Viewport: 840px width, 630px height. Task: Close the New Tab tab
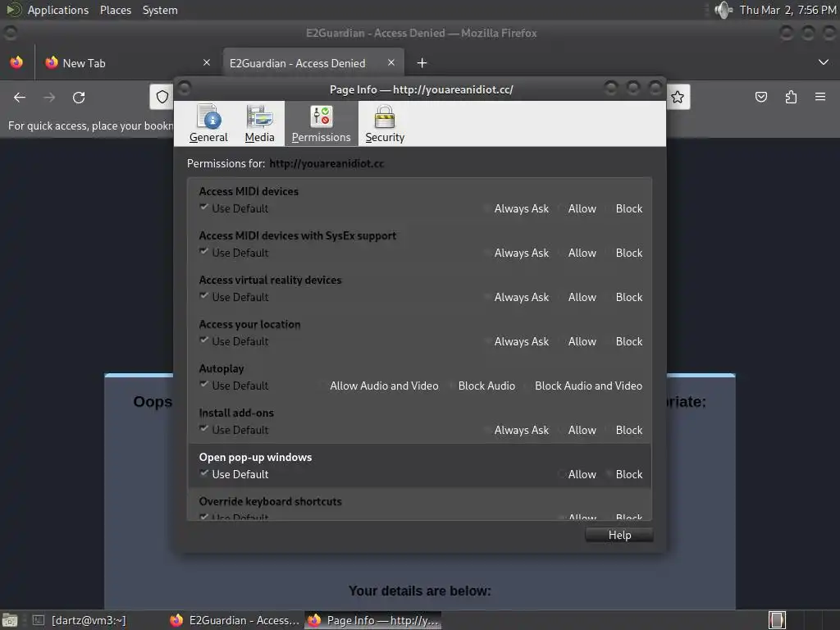(207, 62)
